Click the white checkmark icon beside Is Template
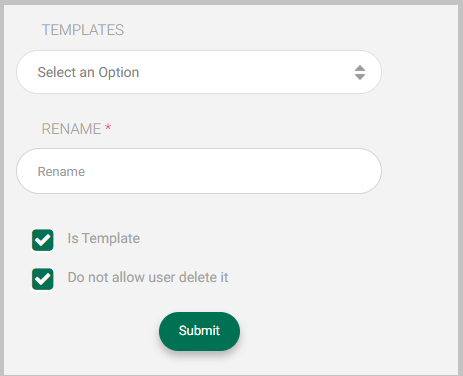Screen dimensions: 463x376 [x=43, y=240]
